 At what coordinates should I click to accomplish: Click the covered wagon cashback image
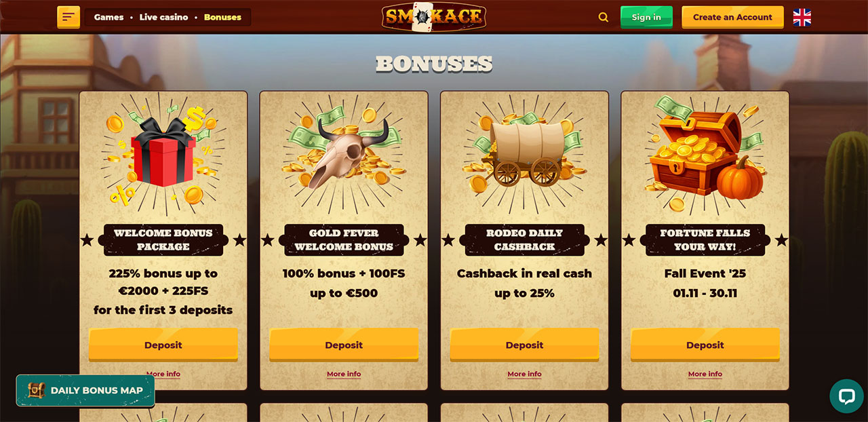pos(524,153)
